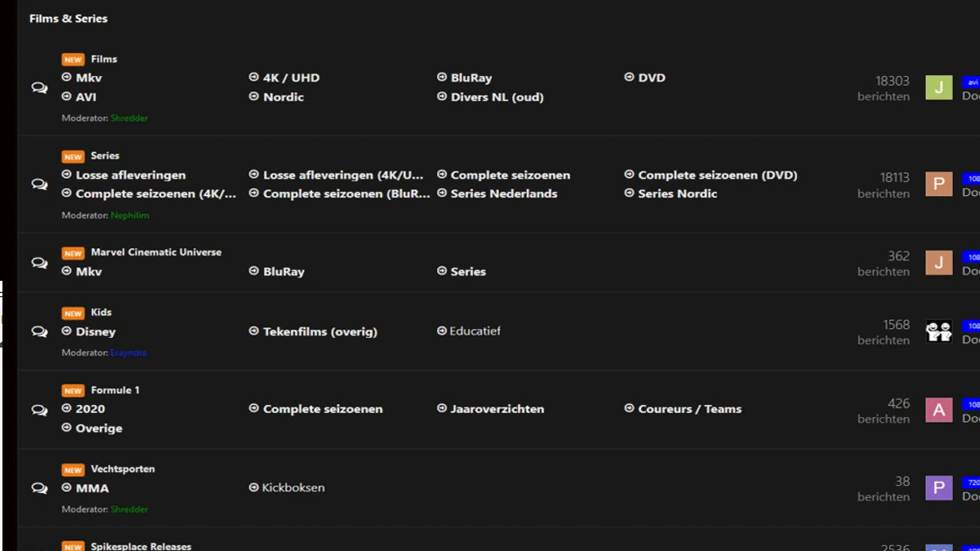Go to the BluRay subforum under Films
The width and height of the screenshot is (980, 551).
(x=471, y=78)
